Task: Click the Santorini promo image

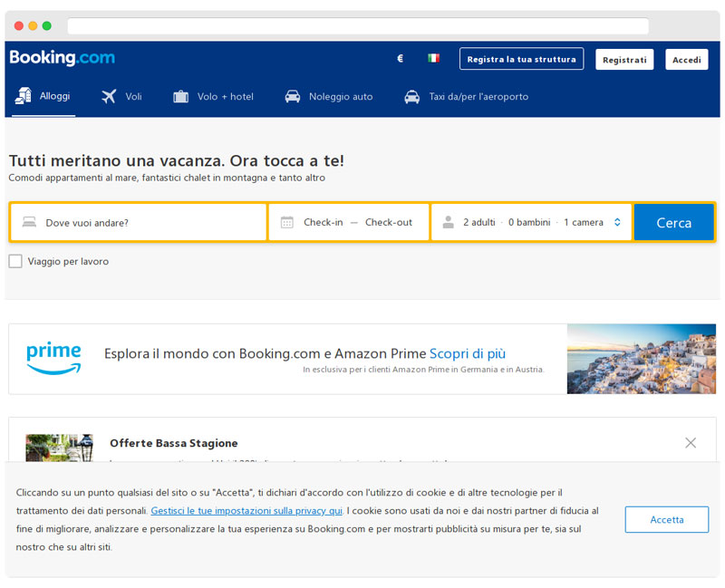Action: pyautogui.click(x=642, y=359)
